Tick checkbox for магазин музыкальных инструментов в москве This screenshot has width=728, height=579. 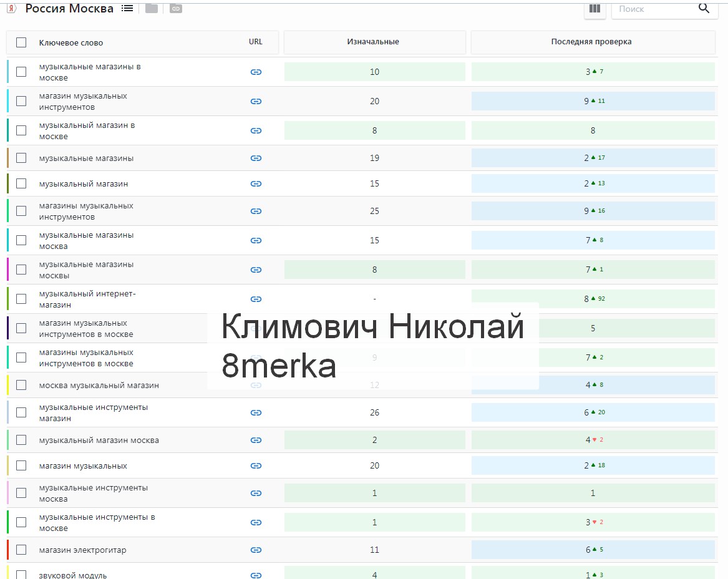click(21, 328)
